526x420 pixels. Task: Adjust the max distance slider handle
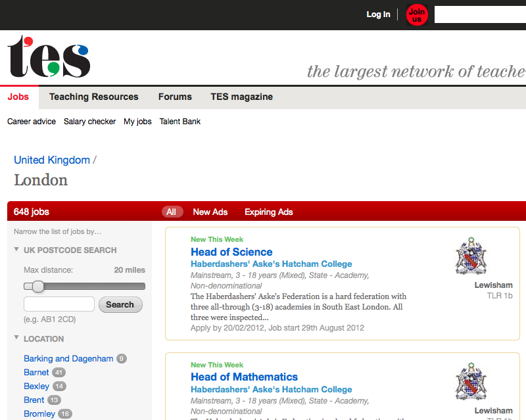38,286
